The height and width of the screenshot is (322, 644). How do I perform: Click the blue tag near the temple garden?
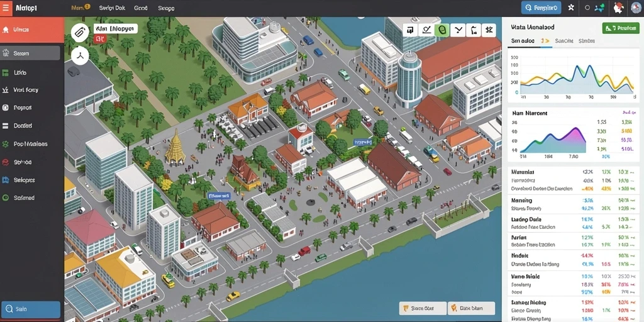click(219, 196)
